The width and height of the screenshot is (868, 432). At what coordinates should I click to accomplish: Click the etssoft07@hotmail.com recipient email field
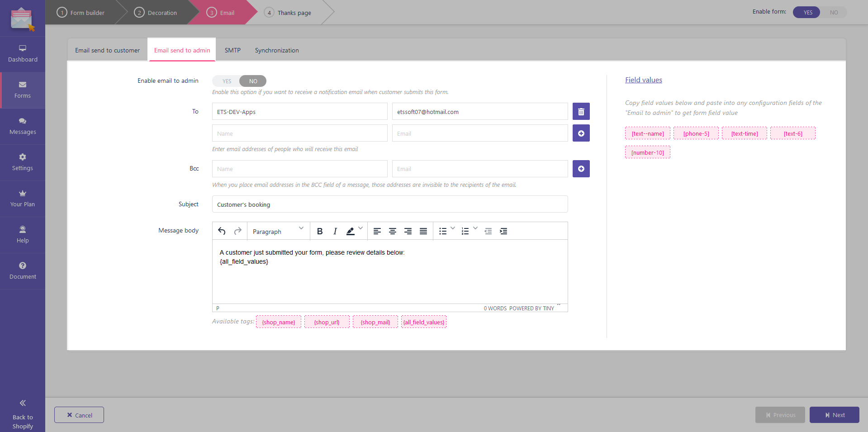coord(480,111)
